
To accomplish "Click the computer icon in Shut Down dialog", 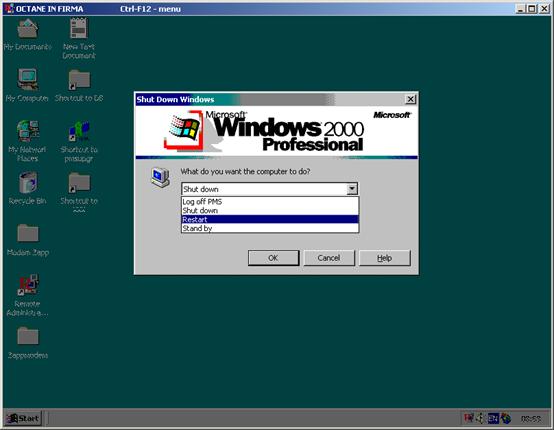I will [x=160, y=177].
